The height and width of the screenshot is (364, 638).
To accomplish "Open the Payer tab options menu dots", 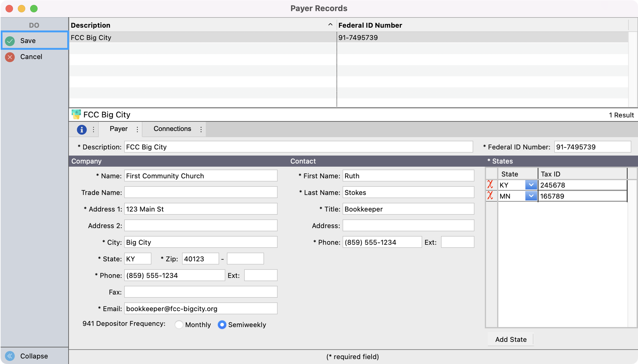I will tap(137, 129).
